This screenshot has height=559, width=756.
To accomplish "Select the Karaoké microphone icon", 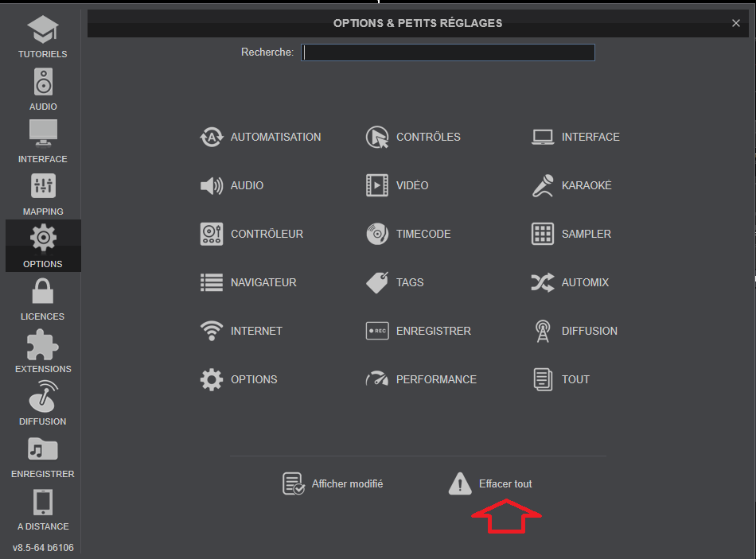I will point(543,185).
